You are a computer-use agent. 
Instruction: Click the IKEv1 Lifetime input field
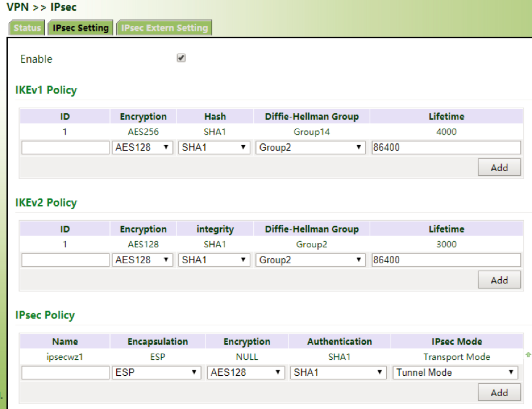(446, 148)
